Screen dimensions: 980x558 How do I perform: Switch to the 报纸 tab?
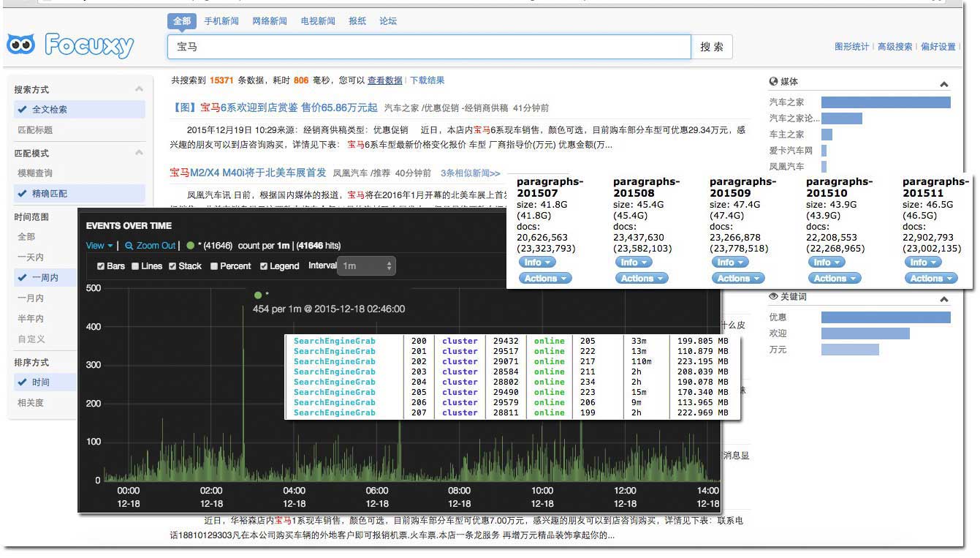pos(357,21)
